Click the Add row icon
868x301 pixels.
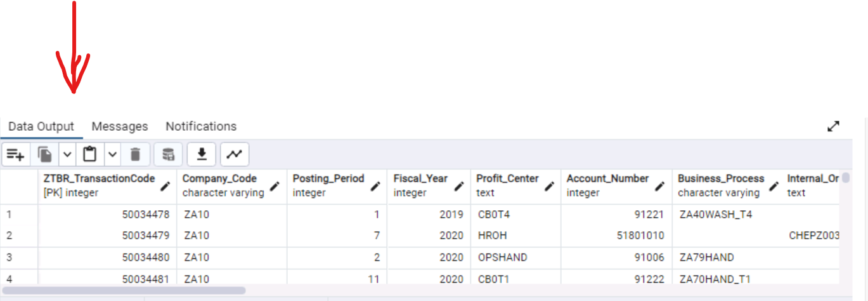click(x=15, y=154)
